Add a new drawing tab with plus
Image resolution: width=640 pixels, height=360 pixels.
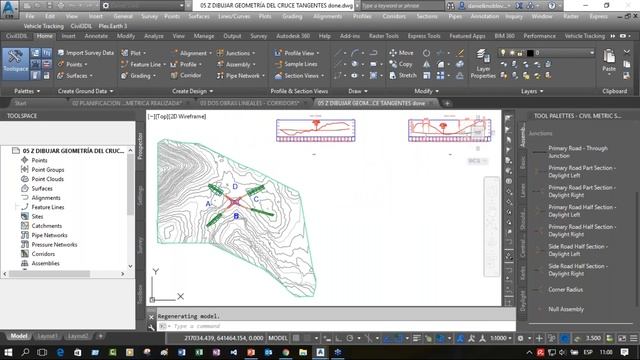point(447,103)
